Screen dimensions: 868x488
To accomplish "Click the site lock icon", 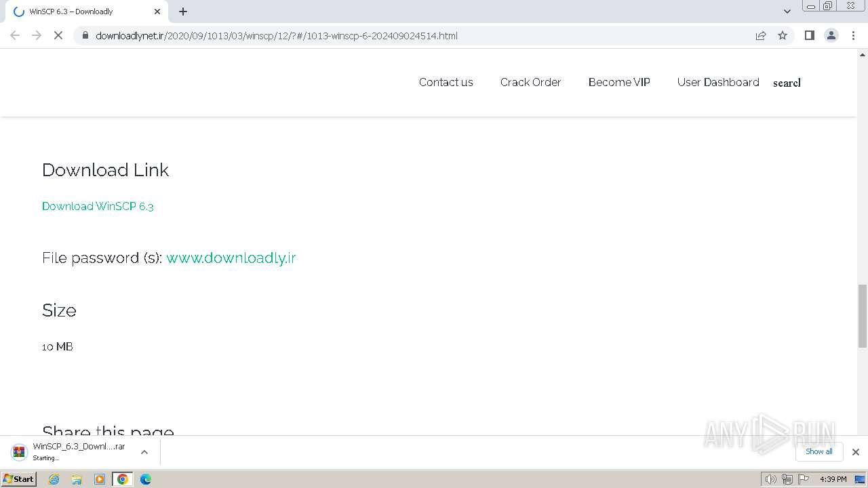I will click(x=85, y=36).
